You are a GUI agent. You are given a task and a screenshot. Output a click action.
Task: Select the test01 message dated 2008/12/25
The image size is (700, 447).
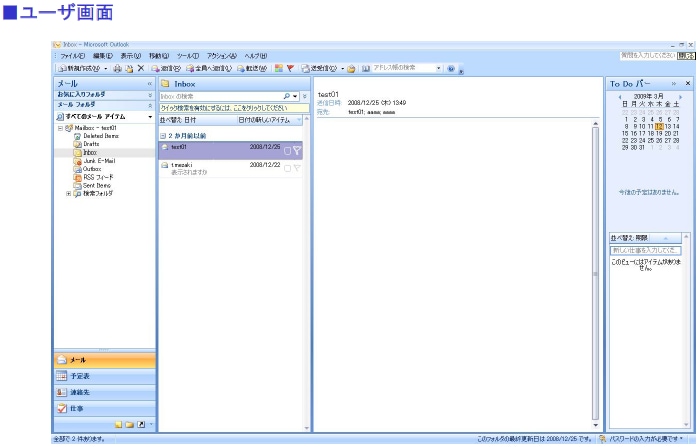click(x=230, y=150)
